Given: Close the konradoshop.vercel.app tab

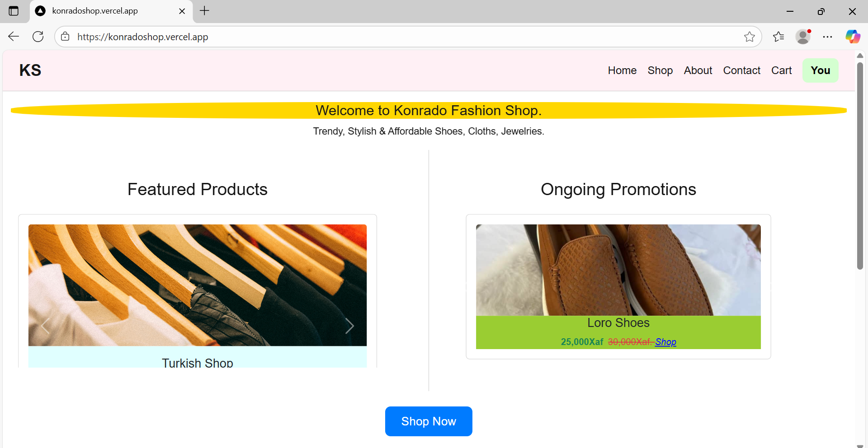Looking at the screenshot, I should [182, 11].
